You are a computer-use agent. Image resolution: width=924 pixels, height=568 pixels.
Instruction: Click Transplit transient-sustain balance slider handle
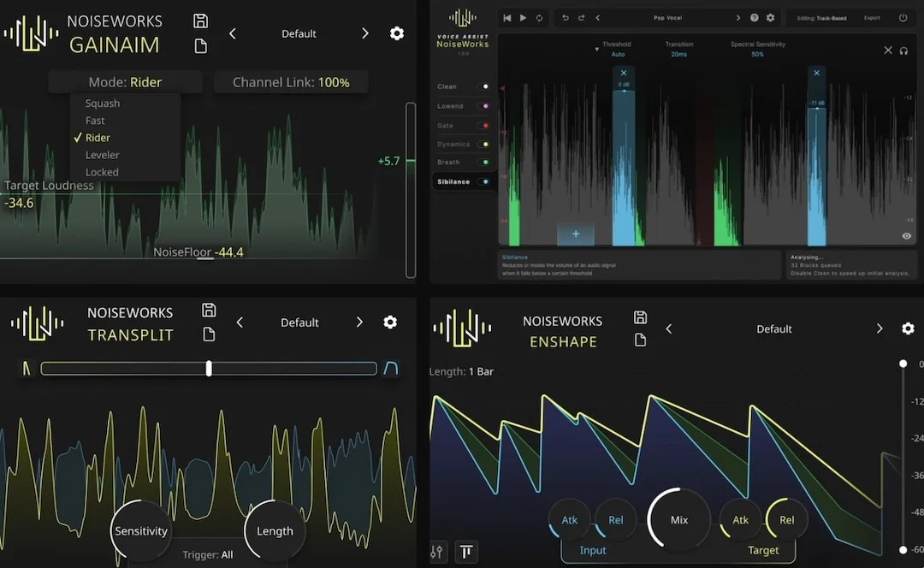[x=209, y=369]
